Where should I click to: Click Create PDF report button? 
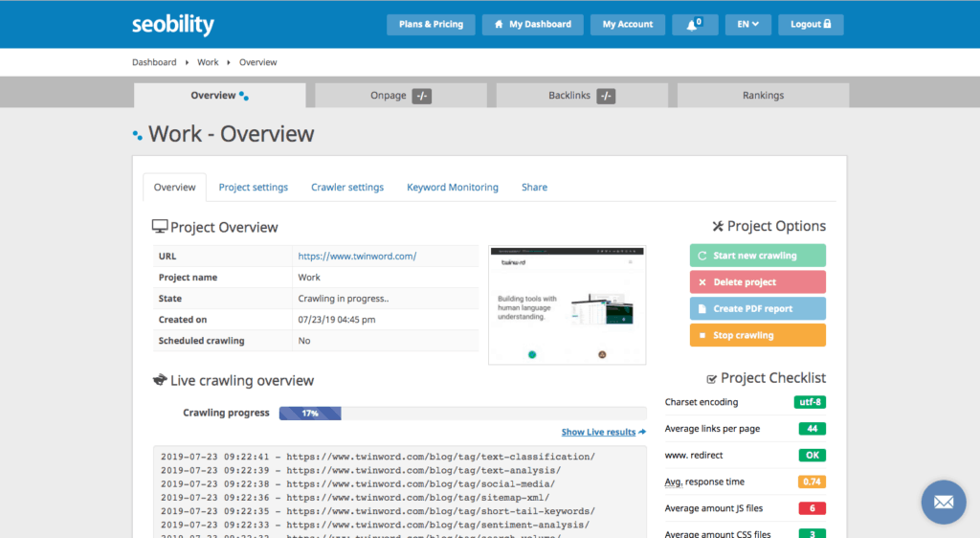point(758,308)
